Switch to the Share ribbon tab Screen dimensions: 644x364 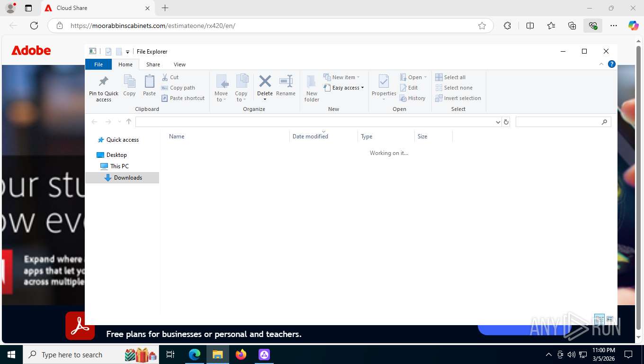[153, 64]
